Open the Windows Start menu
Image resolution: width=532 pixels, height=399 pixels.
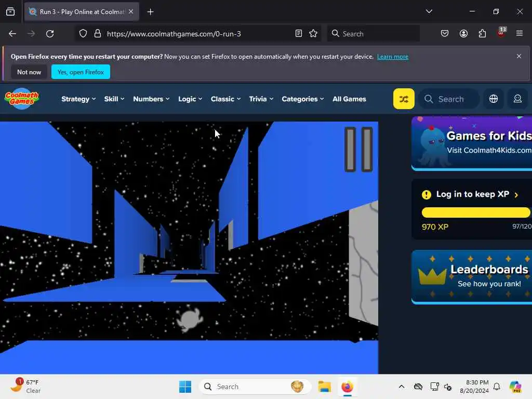[x=185, y=387]
